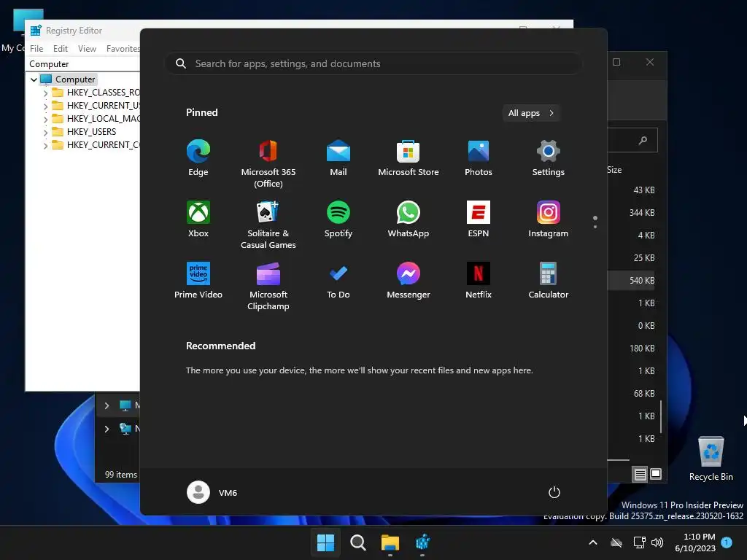Open clock and date flyout
The width and height of the screenshot is (747, 560).
pos(695,542)
